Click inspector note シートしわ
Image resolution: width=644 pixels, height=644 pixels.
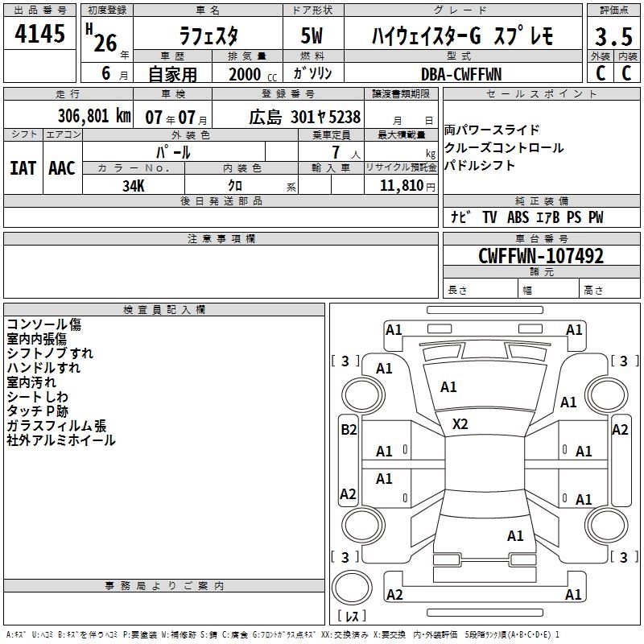click(37, 396)
